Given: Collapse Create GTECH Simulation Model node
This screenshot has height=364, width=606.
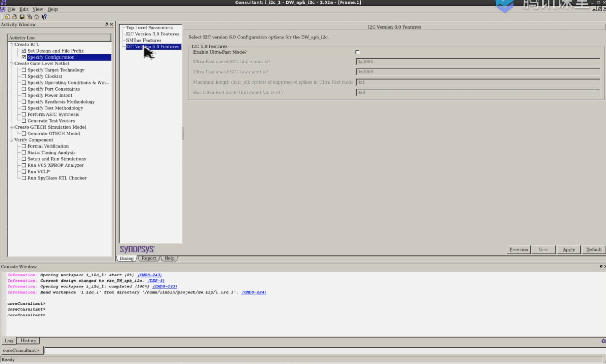Looking at the screenshot, I should tap(11, 127).
